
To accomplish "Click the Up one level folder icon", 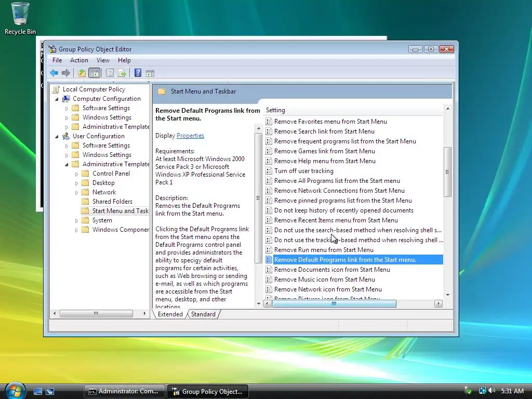I will (82, 73).
